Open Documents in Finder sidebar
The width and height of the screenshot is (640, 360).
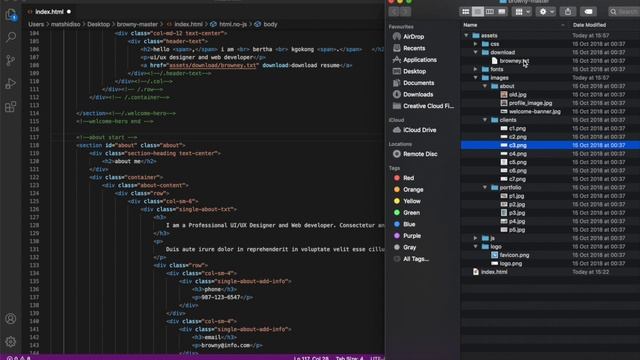coord(418,83)
